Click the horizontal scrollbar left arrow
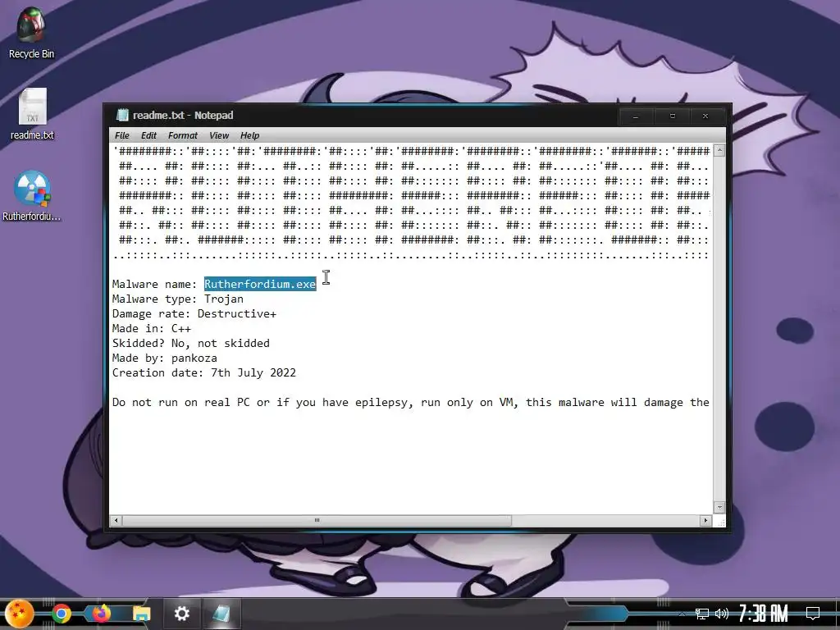Viewport: 840px width, 630px height. click(x=116, y=520)
